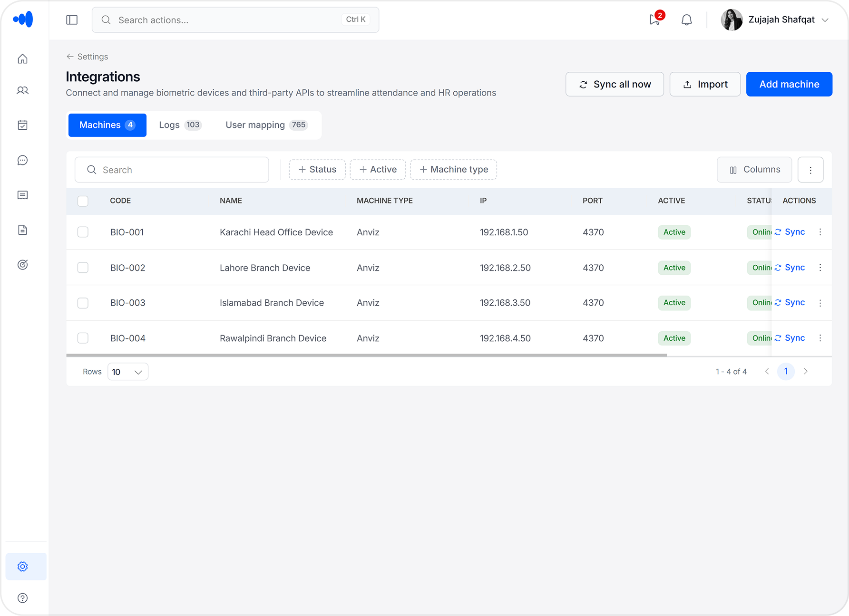This screenshot has width=849, height=616.
Task: Open table overflow menu next to Columns
Action: point(810,170)
